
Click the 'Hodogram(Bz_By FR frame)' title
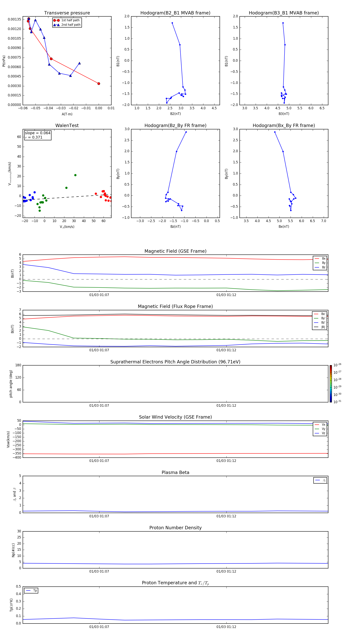[x=175, y=125]
